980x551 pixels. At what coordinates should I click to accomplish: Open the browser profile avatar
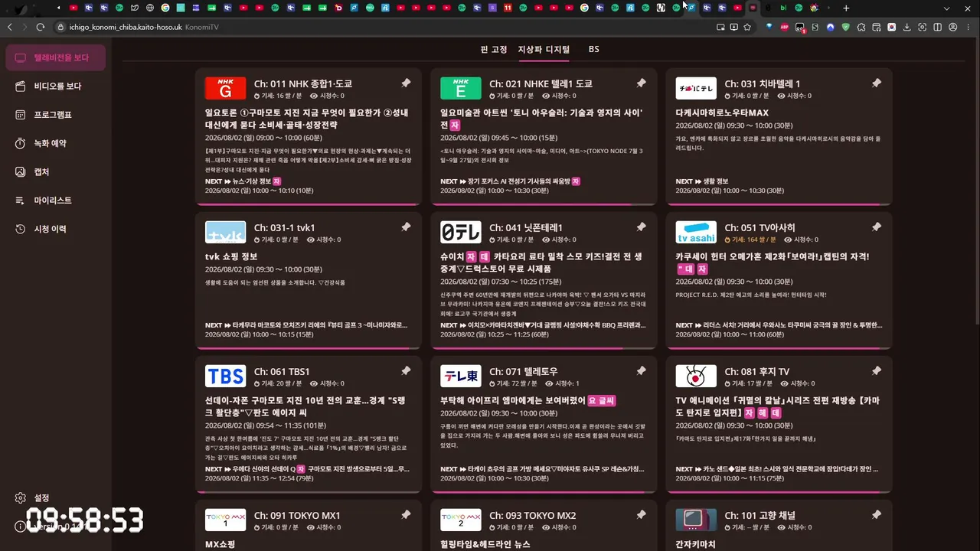953,27
